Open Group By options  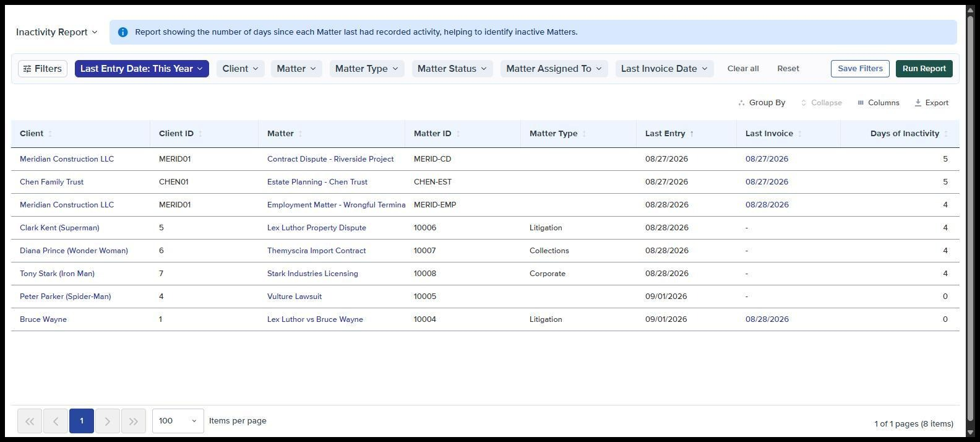coord(762,103)
